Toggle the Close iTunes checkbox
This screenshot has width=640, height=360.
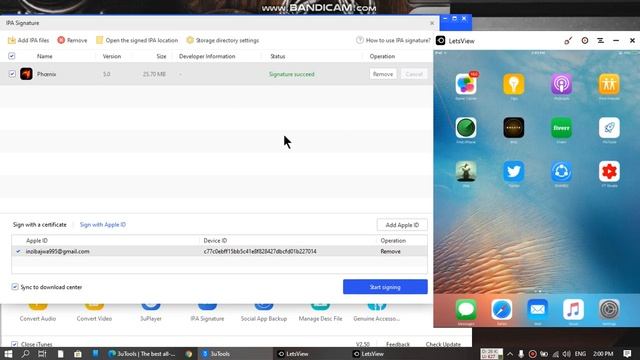click(15, 344)
